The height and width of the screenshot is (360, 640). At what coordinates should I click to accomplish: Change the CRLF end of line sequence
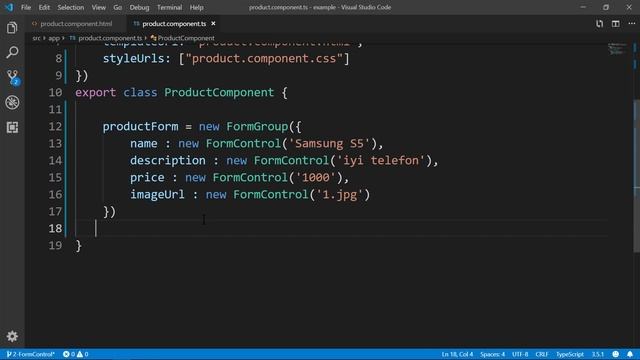[542, 354]
